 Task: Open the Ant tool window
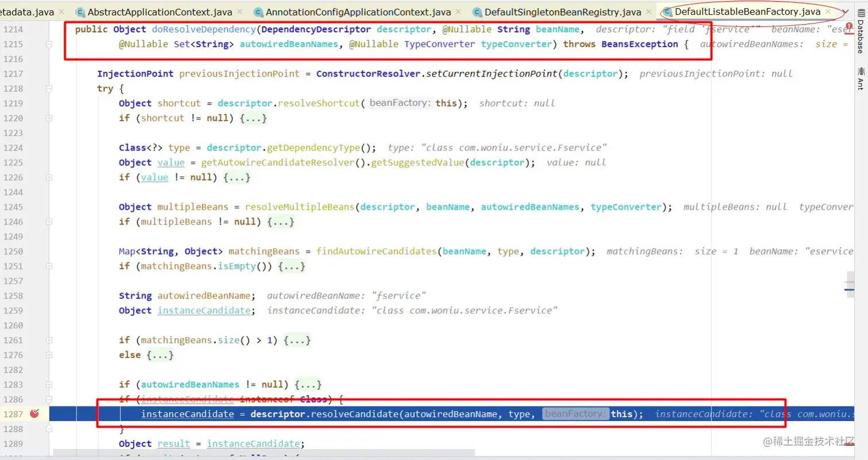861,78
